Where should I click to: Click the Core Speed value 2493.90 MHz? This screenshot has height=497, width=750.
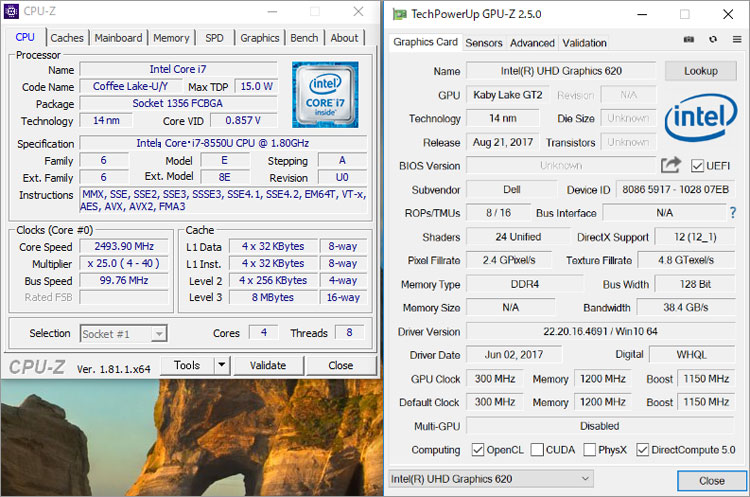pyautogui.click(x=124, y=246)
